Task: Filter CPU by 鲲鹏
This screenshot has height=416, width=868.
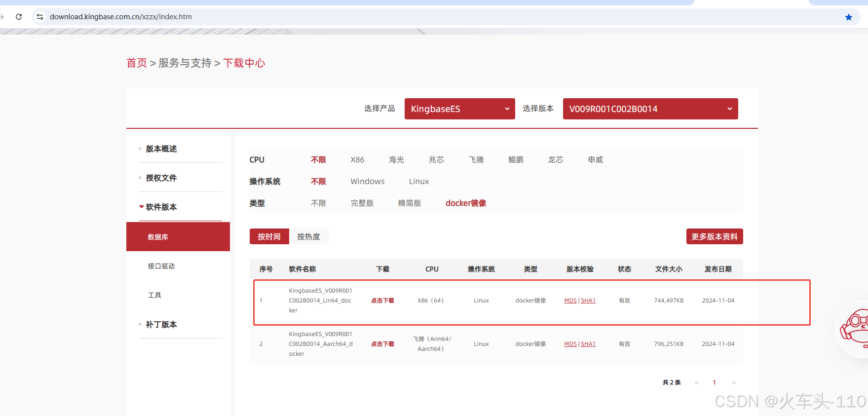Action: pos(516,160)
